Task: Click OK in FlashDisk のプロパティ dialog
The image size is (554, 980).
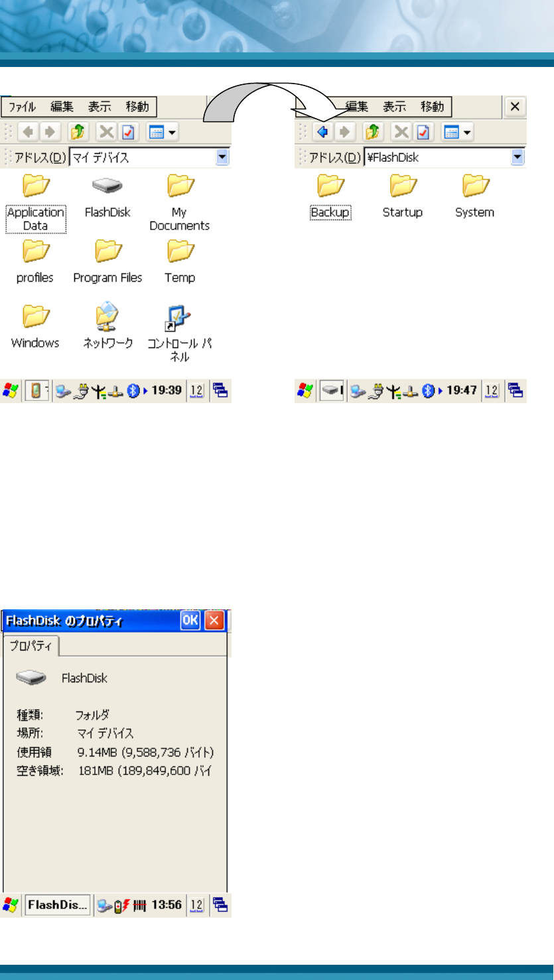Action: (x=190, y=621)
